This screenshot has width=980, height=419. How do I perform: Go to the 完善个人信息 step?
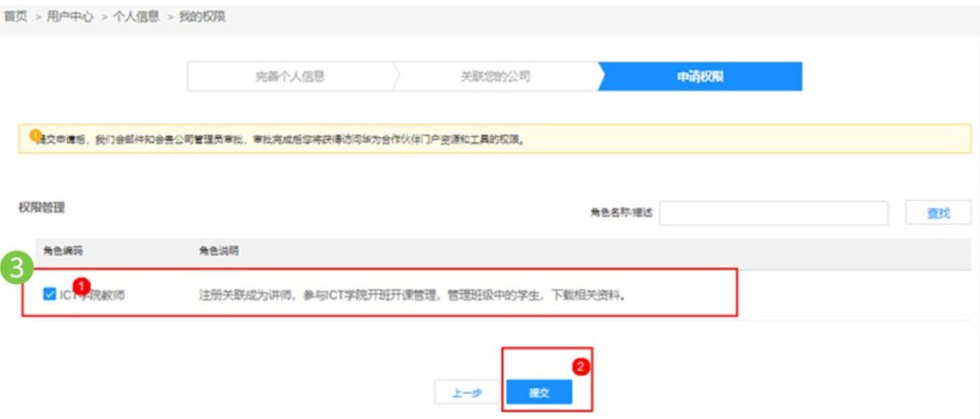pyautogui.click(x=290, y=77)
